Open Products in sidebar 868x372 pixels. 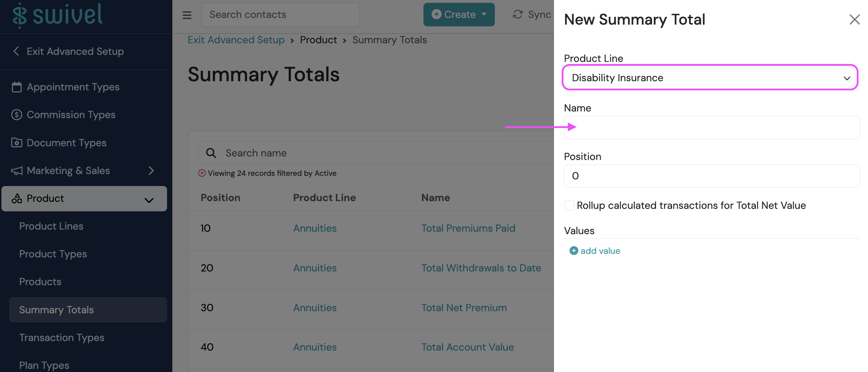[40, 282]
